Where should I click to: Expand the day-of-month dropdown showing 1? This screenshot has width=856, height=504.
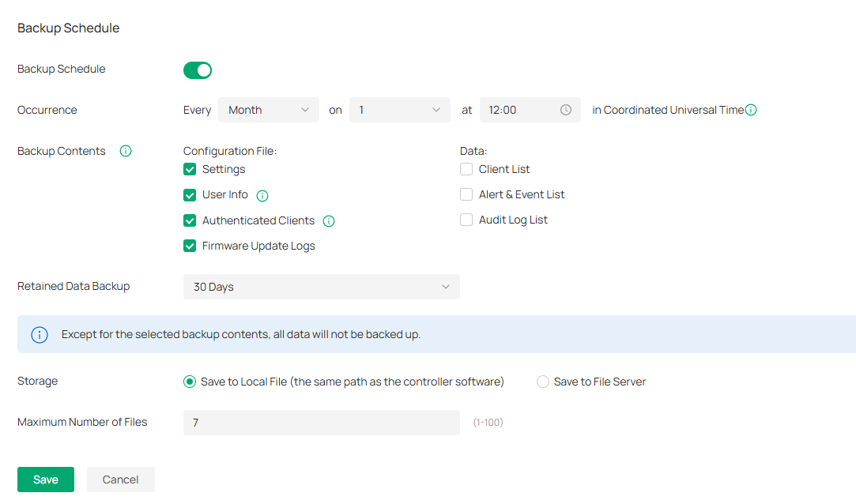400,110
